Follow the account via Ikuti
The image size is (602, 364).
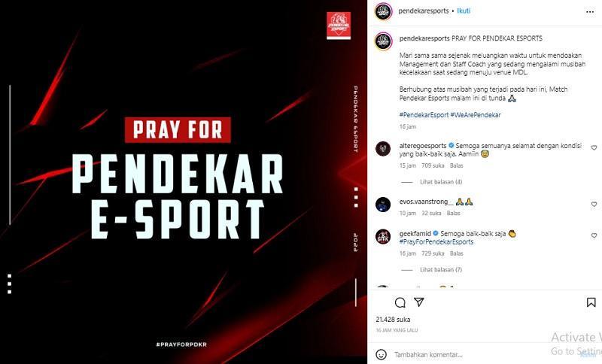[464, 11]
